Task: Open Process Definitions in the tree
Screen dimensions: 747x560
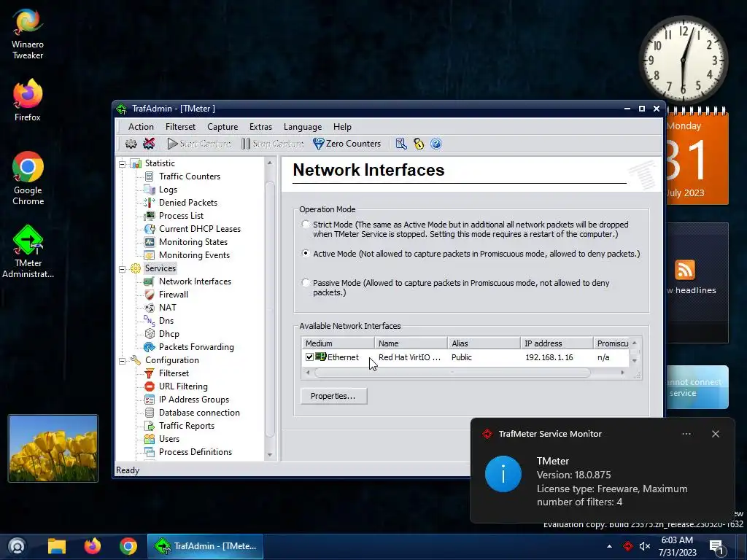Action: 196,452
